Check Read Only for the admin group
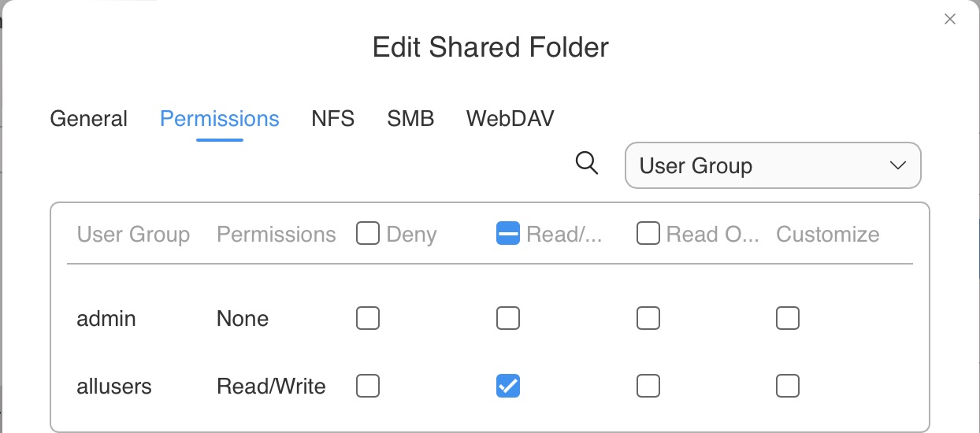This screenshot has height=433, width=980. point(648,318)
